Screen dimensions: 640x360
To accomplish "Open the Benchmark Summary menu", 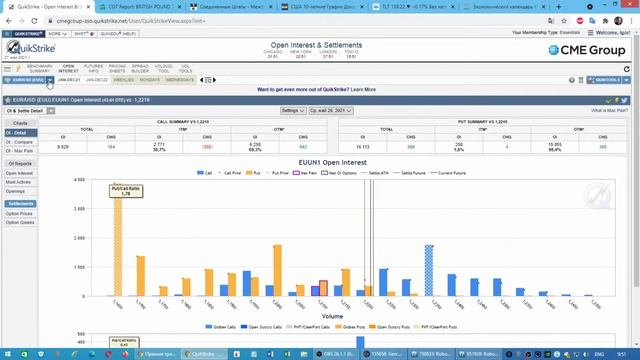I will pyautogui.click(x=40, y=69).
